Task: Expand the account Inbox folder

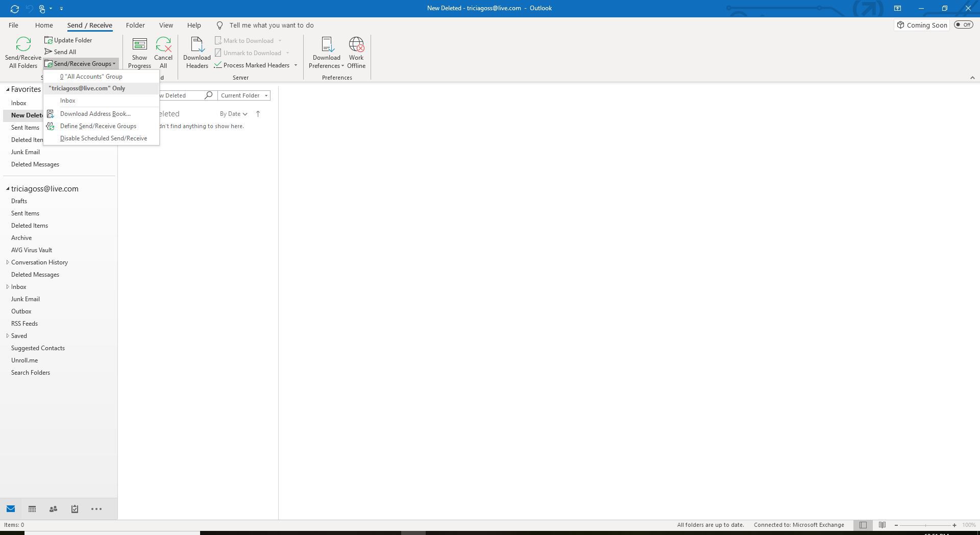Action: coord(8,287)
